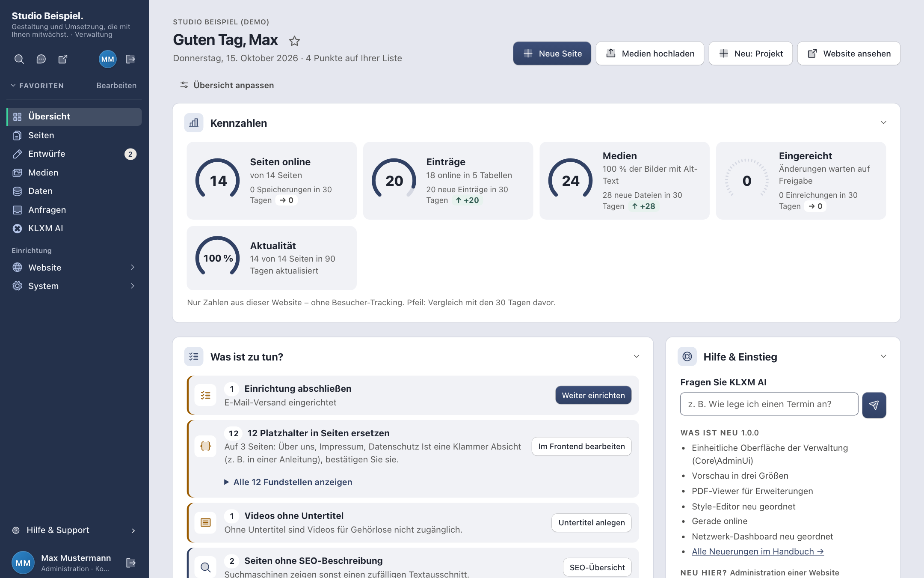Click the Neue Seite button
Image resolution: width=924 pixels, height=578 pixels.
click(x=552, y=54)
